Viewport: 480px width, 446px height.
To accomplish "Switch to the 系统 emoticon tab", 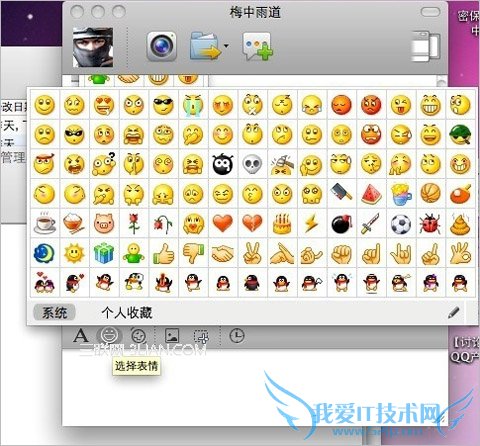I will [x=54, y=313].
